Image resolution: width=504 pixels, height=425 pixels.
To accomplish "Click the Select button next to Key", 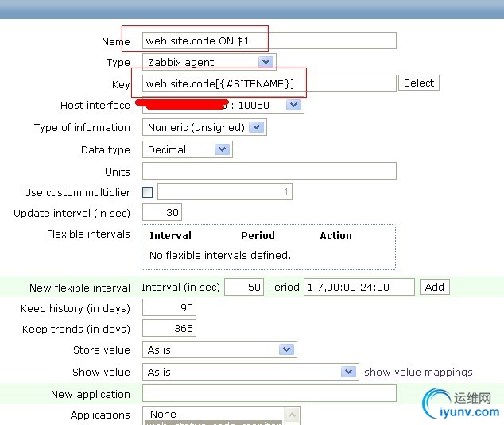I will coord(418,83).
